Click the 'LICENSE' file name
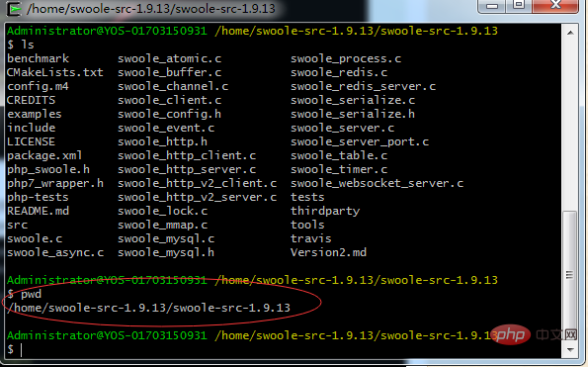 coord(31,141)
